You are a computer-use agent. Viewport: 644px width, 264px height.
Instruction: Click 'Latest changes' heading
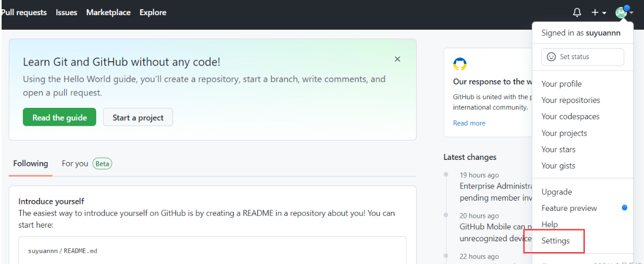click(x=470, y=157)
